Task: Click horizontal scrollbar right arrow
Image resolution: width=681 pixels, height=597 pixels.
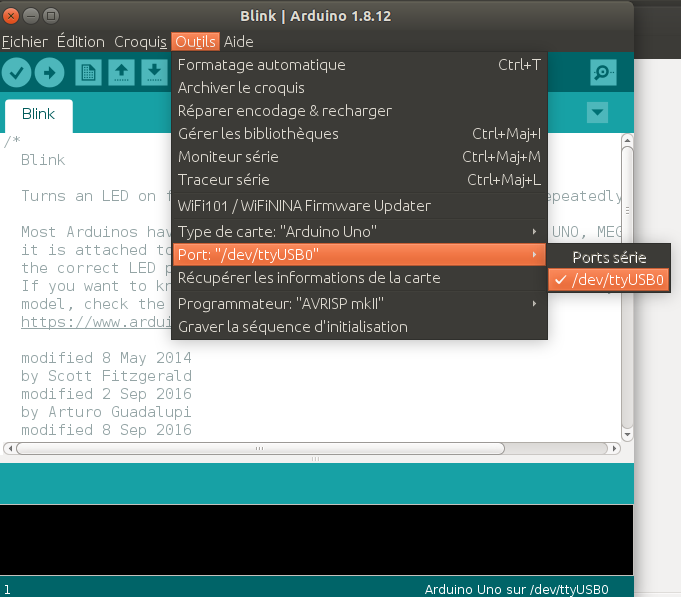Action: [614, 448]
